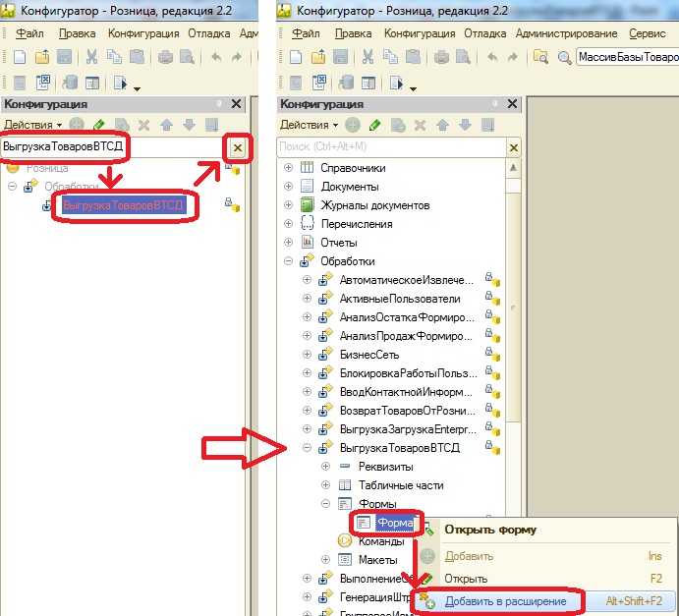
Task: Open Файл menu in right Configurator window
Action: [306, 33]
